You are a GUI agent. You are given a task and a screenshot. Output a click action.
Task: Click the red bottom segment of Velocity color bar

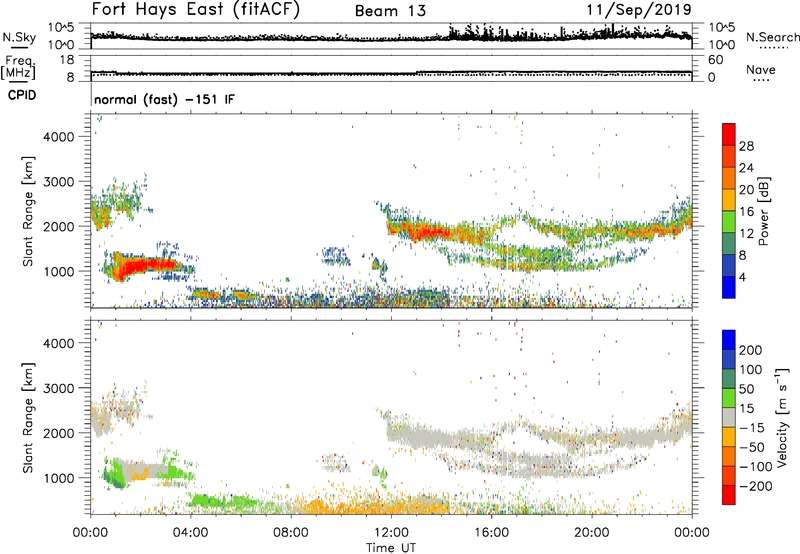click(x=729, y=495)
